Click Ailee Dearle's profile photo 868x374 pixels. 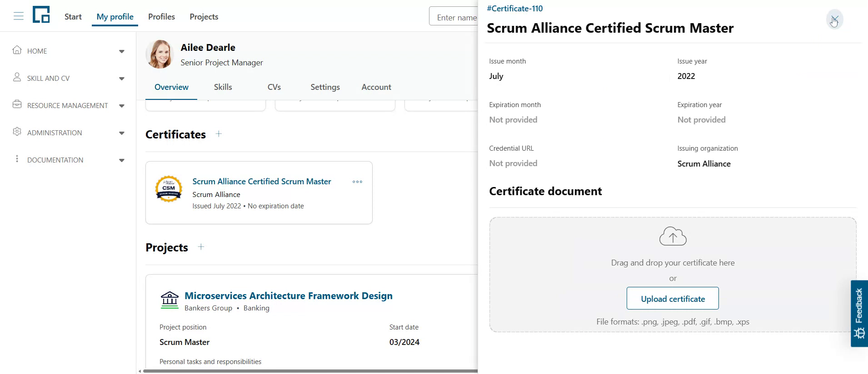click(x=160, y=54)
